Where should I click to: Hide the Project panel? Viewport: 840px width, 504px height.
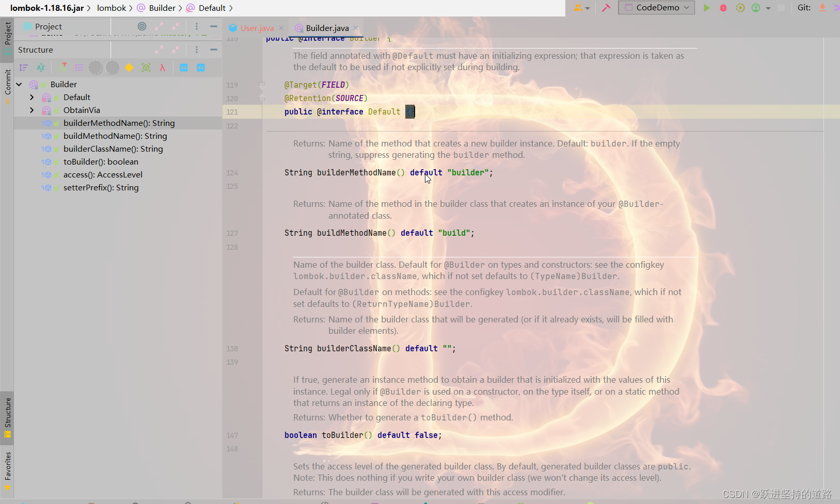point(213,26)
